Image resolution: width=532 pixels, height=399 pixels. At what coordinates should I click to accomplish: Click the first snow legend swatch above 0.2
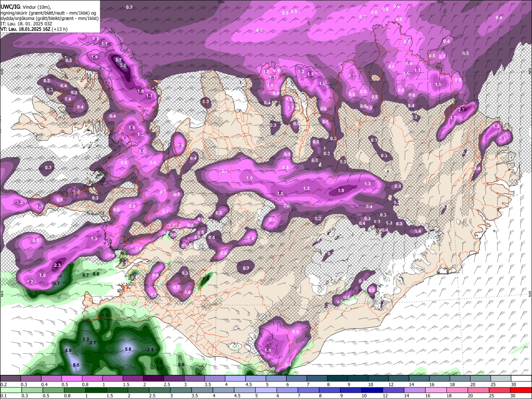pyautogui.click(x=10, y=379)
